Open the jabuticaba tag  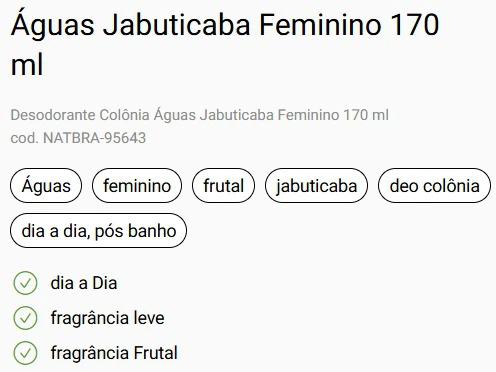pos(316,186)
